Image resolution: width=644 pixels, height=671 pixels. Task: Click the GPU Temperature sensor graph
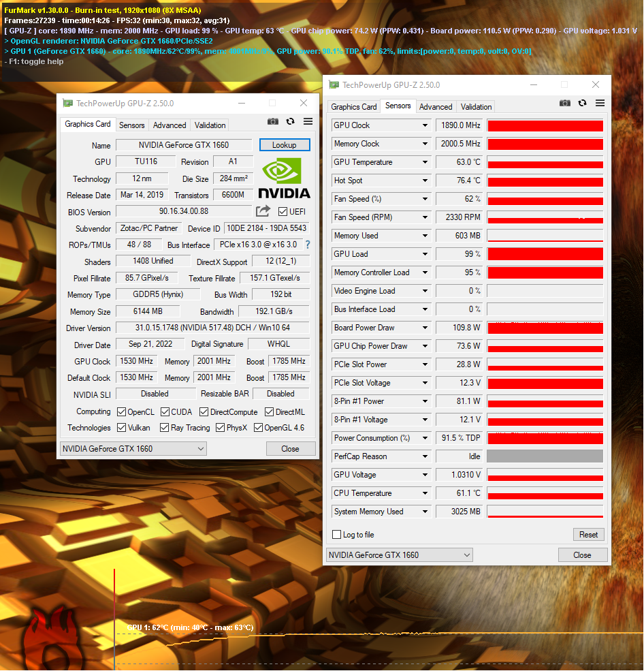545,162
